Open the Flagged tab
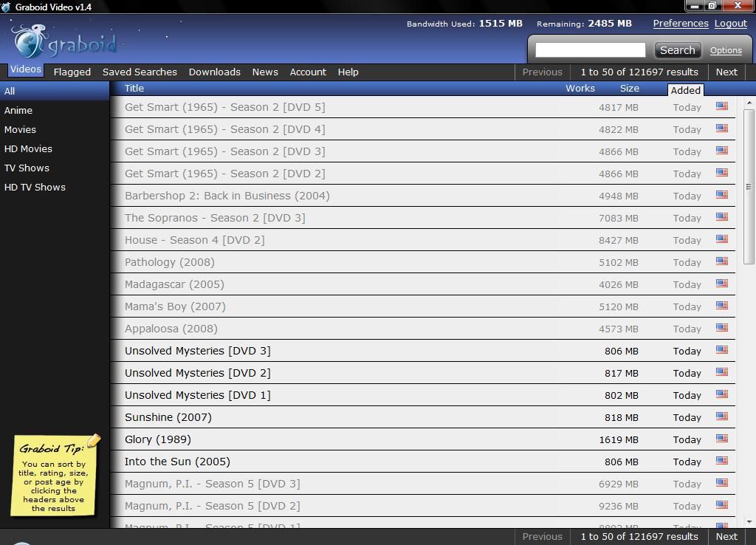 pyautogui.click(x=72, y=72)
